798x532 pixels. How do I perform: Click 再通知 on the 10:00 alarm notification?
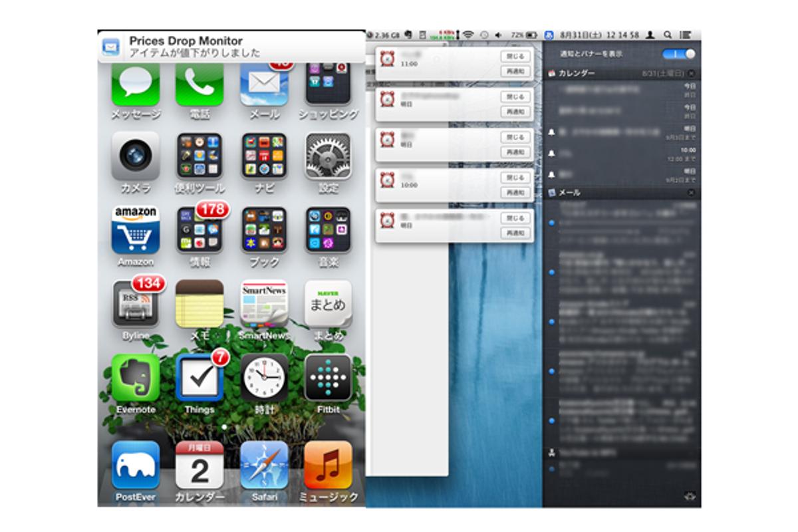(515, 193)
